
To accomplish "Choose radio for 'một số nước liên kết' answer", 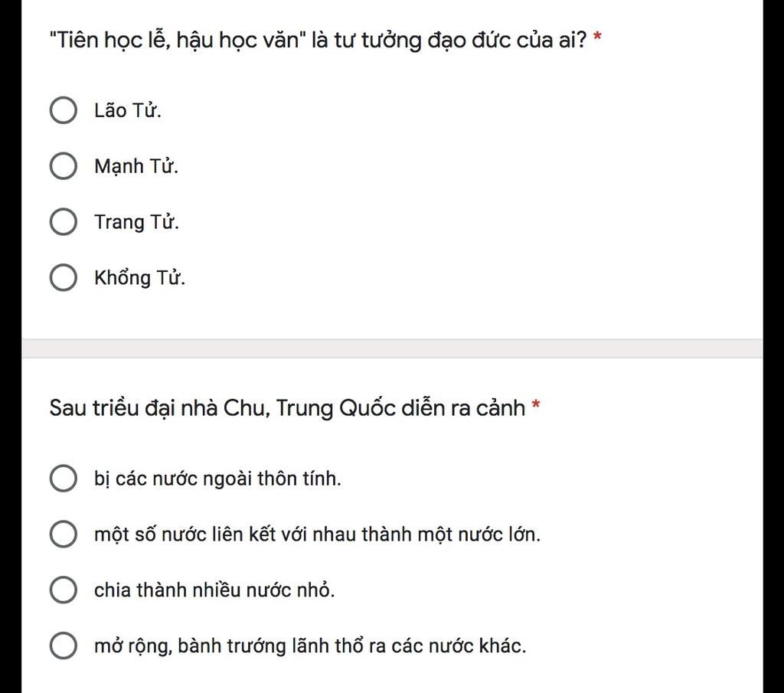I will pyautogui.click(x=64, y=534).
